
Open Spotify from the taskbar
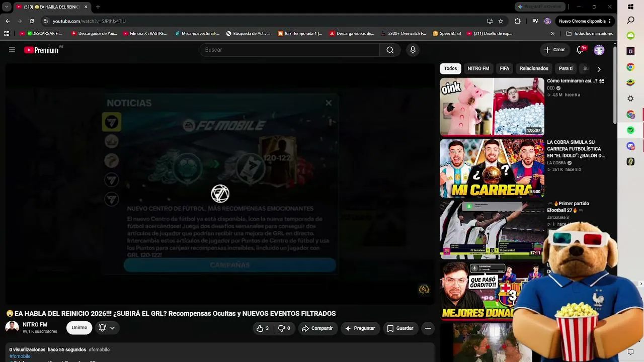[630, 130]
